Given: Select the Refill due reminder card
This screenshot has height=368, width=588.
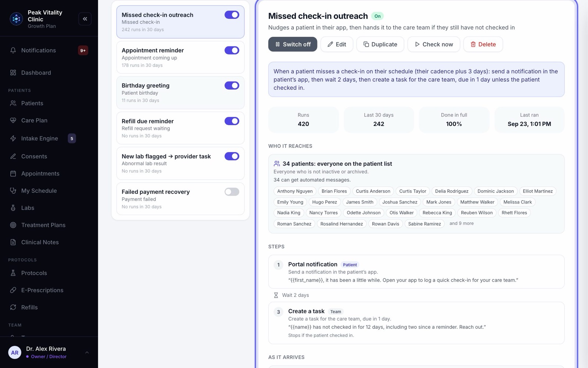Looking at the screenshot, I should coord(180,128).
